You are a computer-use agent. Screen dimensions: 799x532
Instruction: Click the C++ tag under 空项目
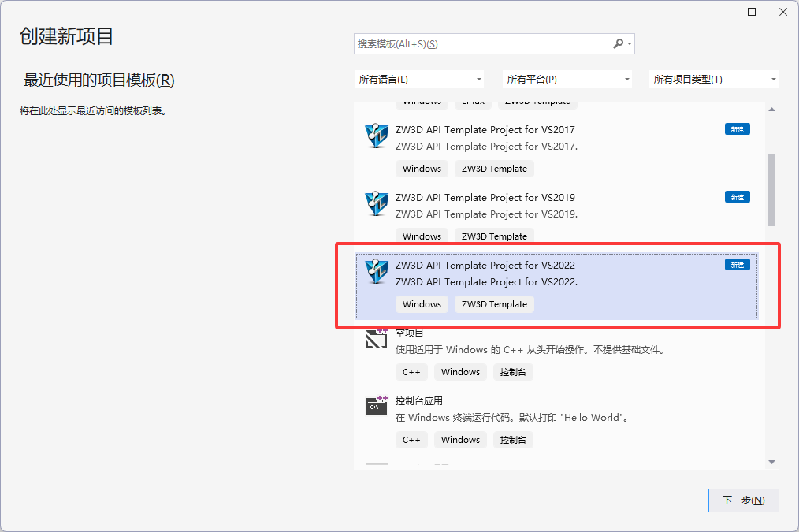[x=411, y=372]
